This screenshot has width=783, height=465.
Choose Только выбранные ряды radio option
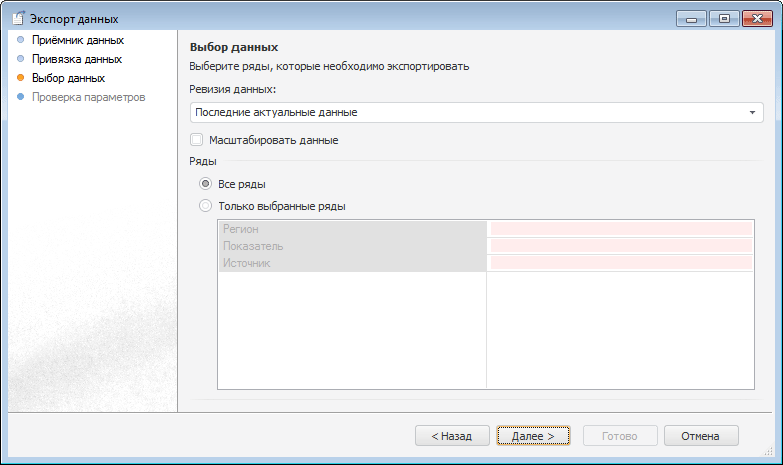coord(206,206)
